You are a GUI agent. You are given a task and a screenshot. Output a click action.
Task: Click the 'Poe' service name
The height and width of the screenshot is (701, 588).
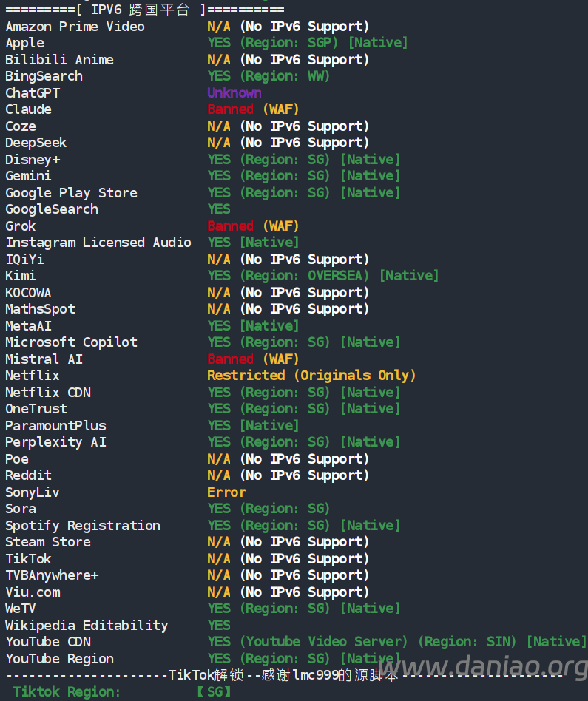click(x=17, y=459)
